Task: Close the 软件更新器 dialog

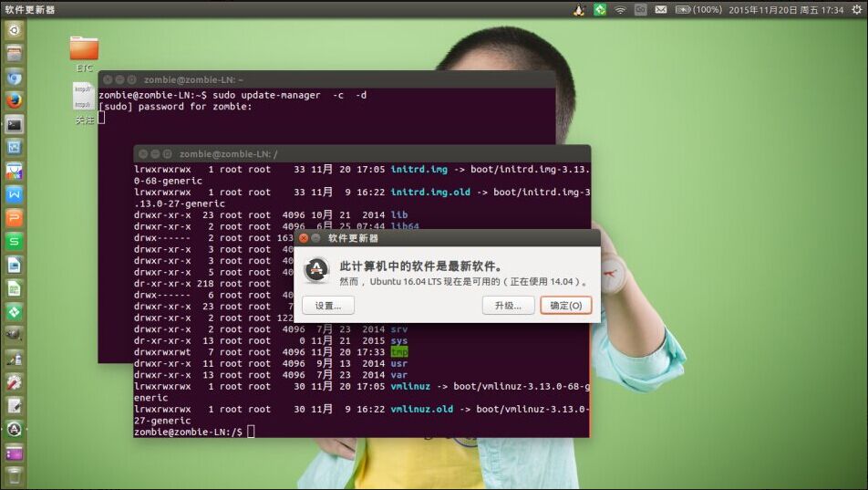Action: (x=304, y=238)
